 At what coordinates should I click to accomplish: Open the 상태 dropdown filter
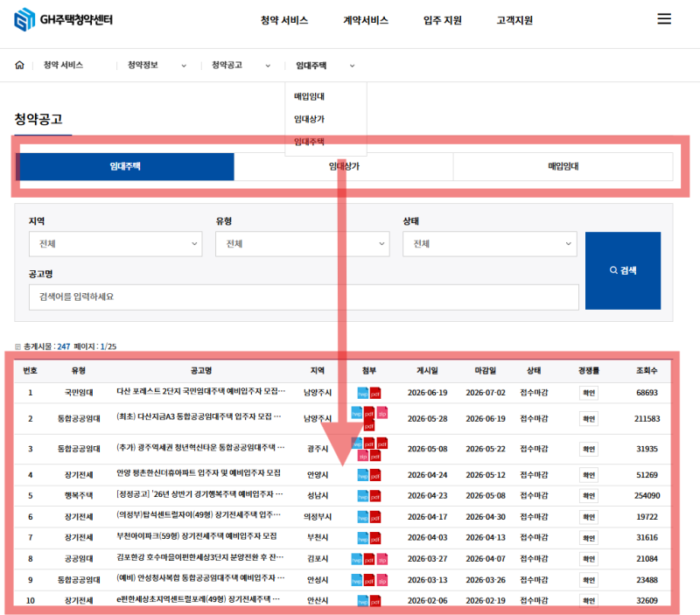[x=490, y=244]
